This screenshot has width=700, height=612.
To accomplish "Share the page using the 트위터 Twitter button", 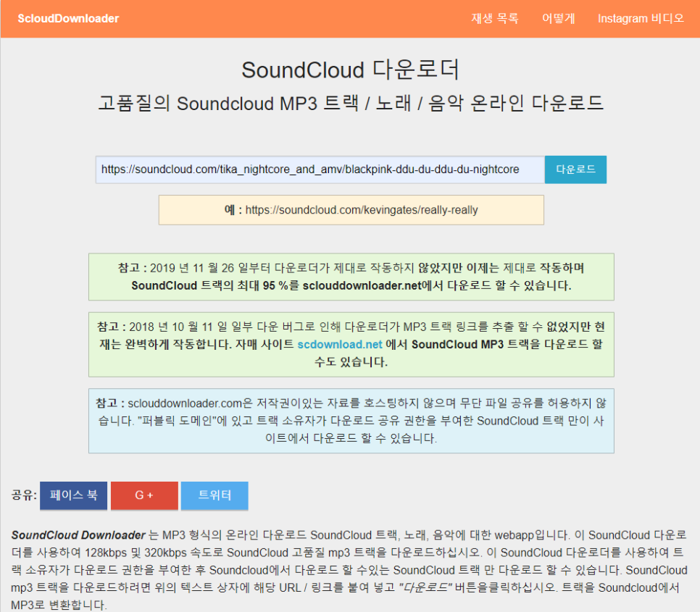I will 215,495.
